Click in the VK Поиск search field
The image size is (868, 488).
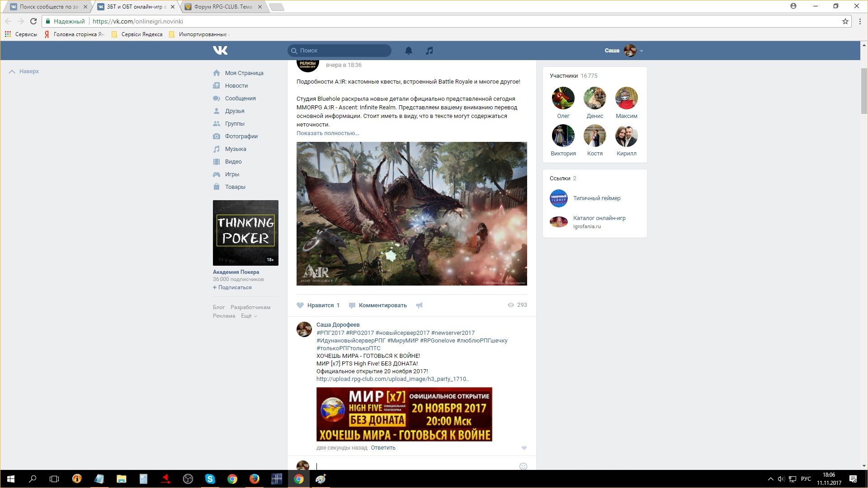pyautogui.click(x=340, y=51)
